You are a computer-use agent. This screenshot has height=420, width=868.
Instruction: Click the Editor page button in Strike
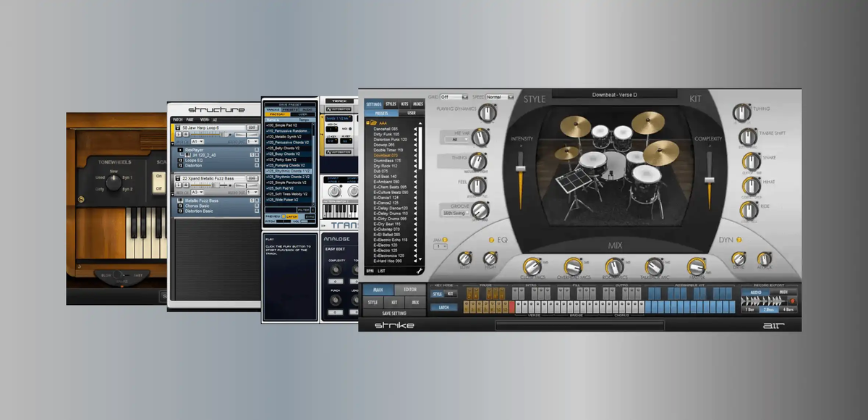(x=409, y=290)
